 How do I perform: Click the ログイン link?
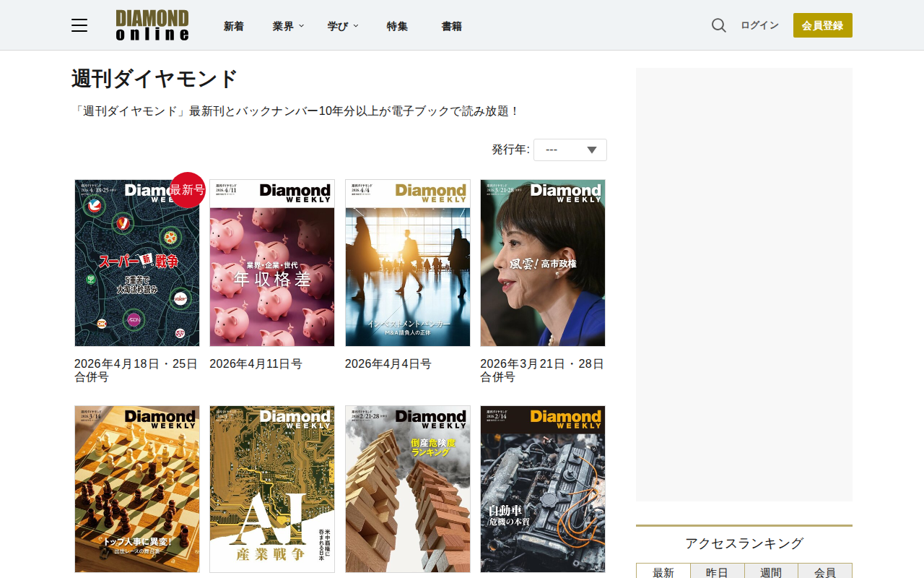pos(759,25)
